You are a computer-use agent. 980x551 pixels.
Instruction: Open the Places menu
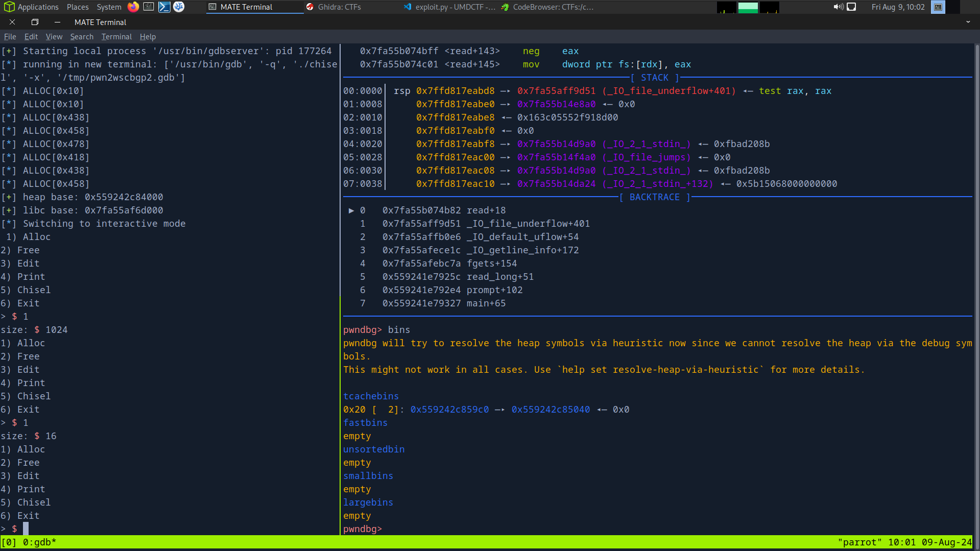pyautogui.click(x=78, y=7)
